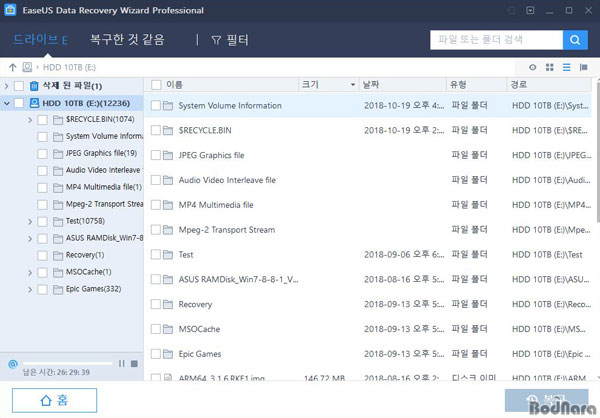600x418 pixels.
Task: Switch to list view icon
Action: click(567, 67)
